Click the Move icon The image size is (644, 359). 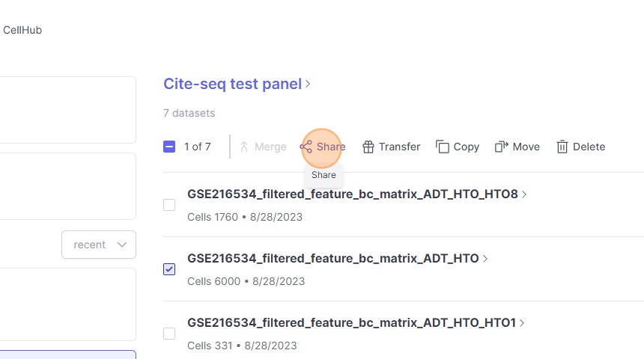502,147
